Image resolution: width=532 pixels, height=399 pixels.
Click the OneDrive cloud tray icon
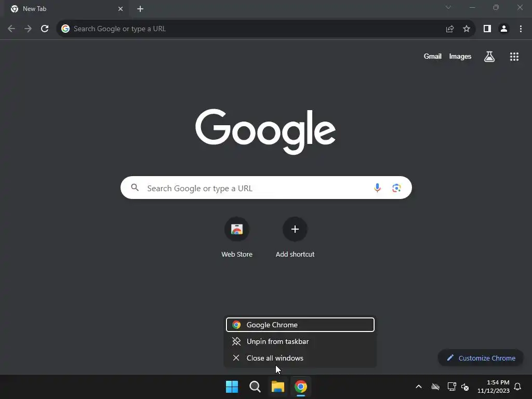(x=435, y=387)
